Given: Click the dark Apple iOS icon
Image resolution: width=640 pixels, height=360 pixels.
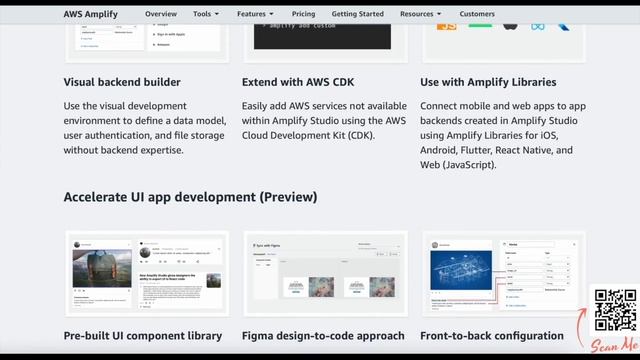Looking at the screenshot, I should pyautogui.click(x=510, y=27).
